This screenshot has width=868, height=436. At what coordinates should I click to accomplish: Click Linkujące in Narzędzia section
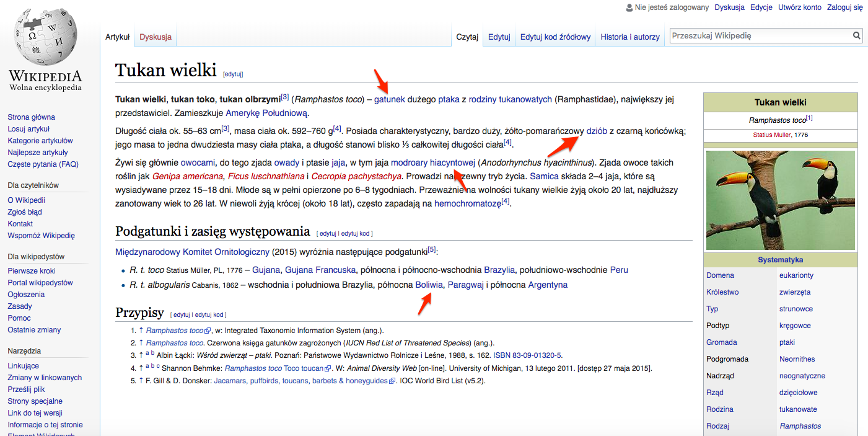point(23,366)
